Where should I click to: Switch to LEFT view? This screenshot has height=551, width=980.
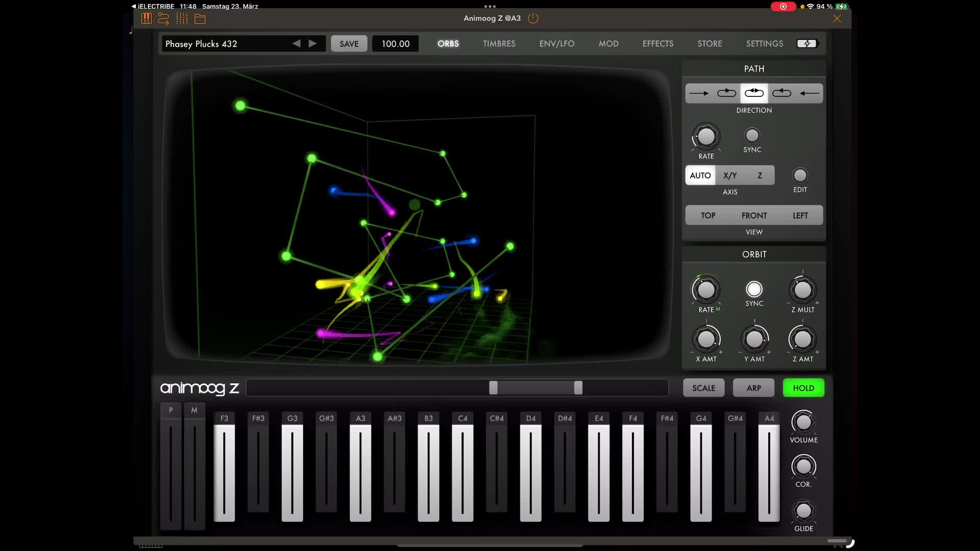pos(800,215)
